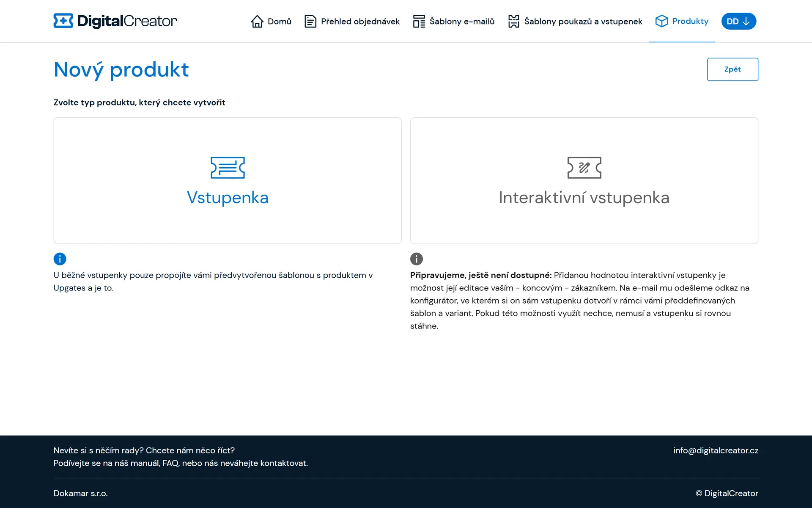Click the 'U běžné vstupenky' description text
Image resolution: width=812 pixels, height=508 pixels.
point(213,282)
